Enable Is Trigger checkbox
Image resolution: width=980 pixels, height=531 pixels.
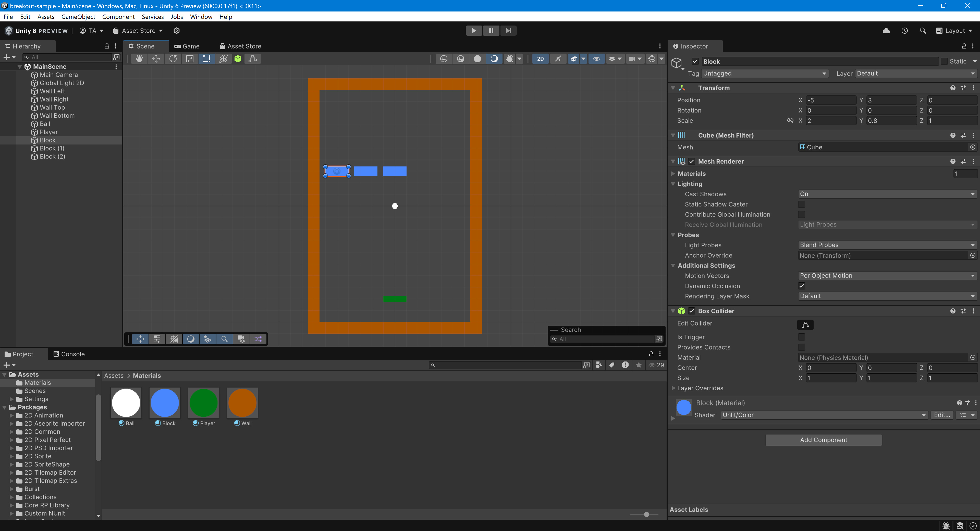pos(802,337)
